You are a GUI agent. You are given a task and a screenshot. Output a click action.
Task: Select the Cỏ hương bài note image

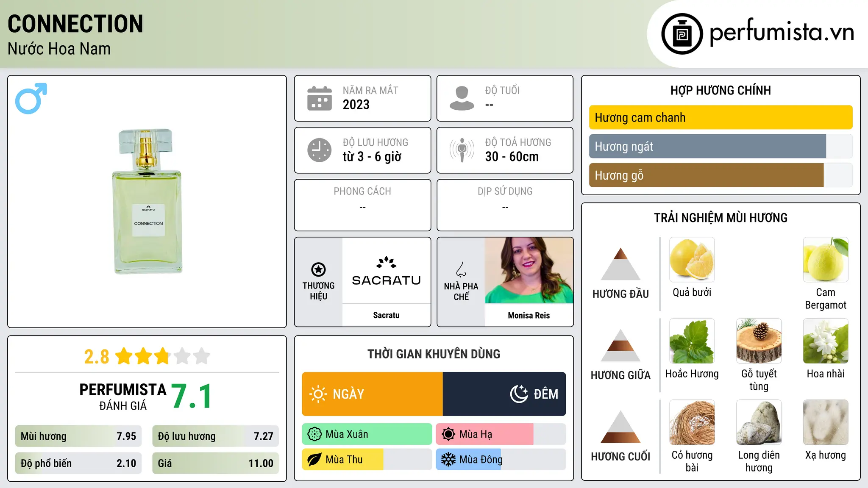(x=692, y=422)
